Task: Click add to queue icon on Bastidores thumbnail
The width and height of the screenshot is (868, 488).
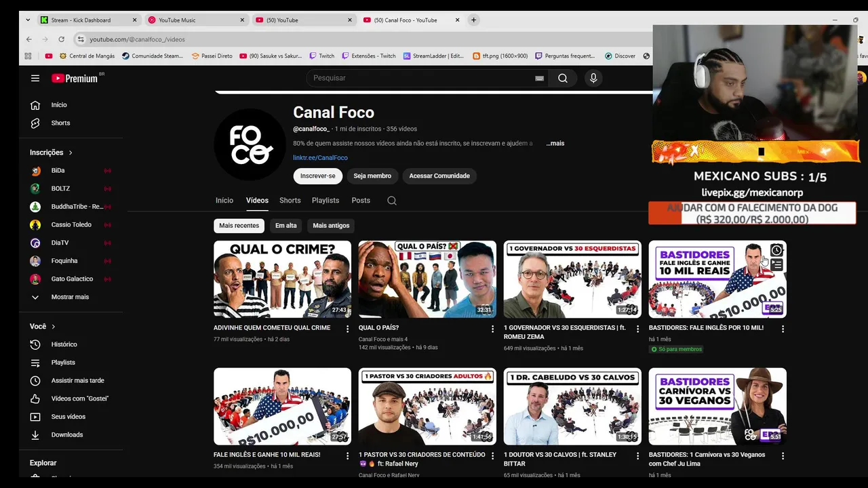Action: (x=776, y=265)
